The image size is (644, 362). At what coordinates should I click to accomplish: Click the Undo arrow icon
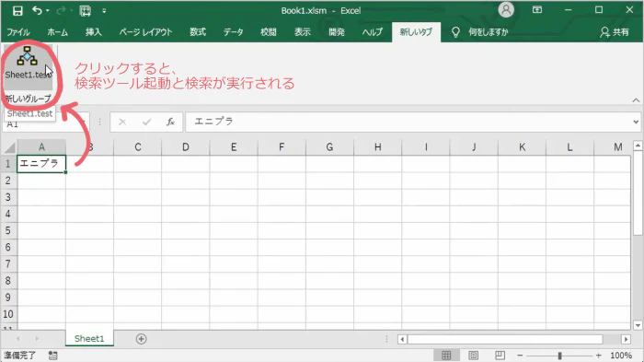point(37,11)
